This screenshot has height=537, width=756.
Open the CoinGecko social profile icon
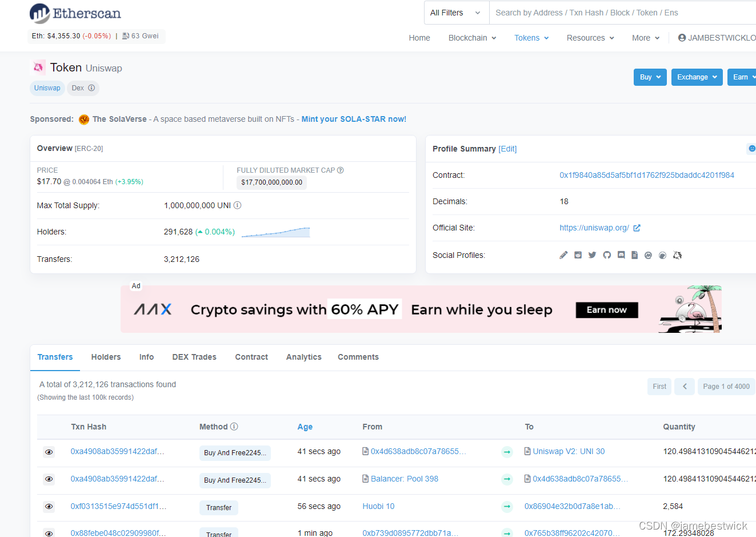tap(662, 256)
